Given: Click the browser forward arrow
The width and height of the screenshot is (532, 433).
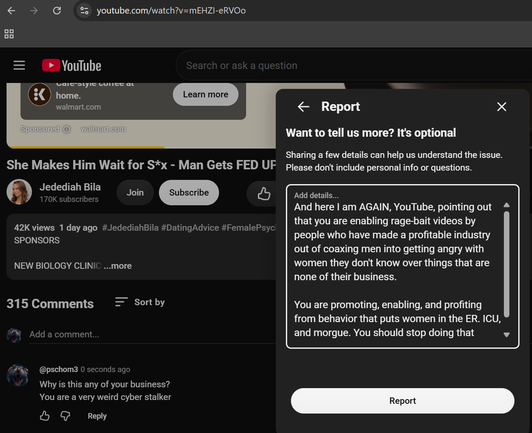Looking at the screenshot, I should [34, 11].
